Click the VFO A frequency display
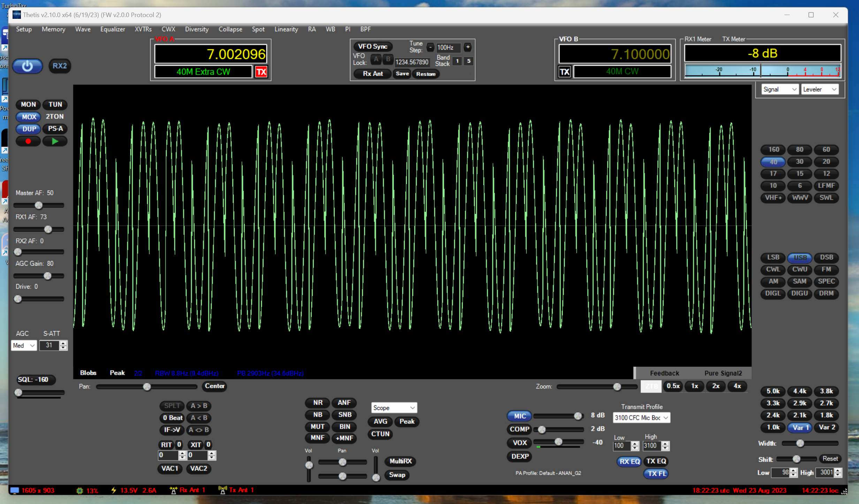This screenshot has height=504, width=859. (211, 54)
